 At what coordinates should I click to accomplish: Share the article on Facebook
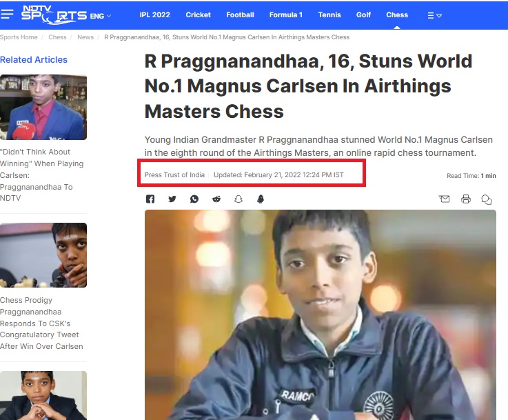pyautogui.click(x=150, y=199)
